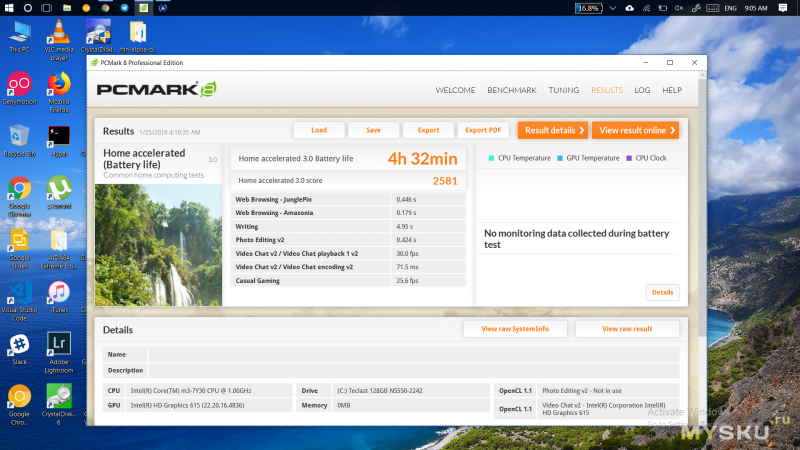Select Adobe Lightroom desktop shortcut
800x450 pixels.
pyautogui.click(x=59, y=353)
